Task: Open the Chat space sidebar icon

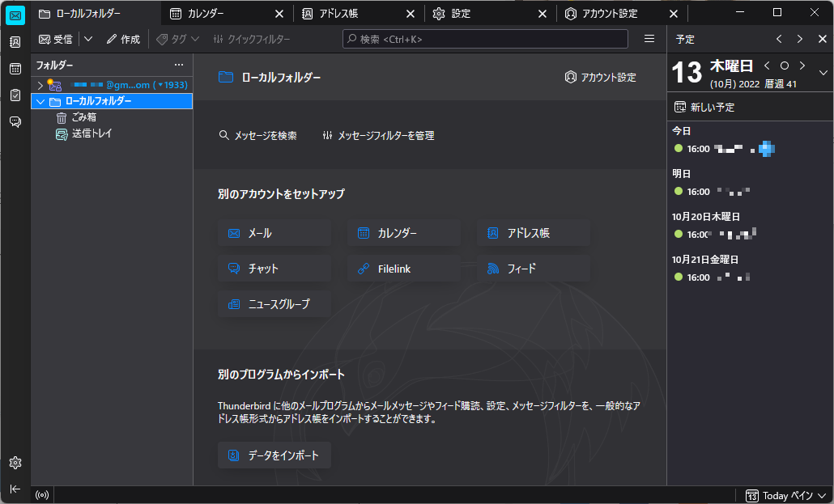Action: [x=15, y=121]
